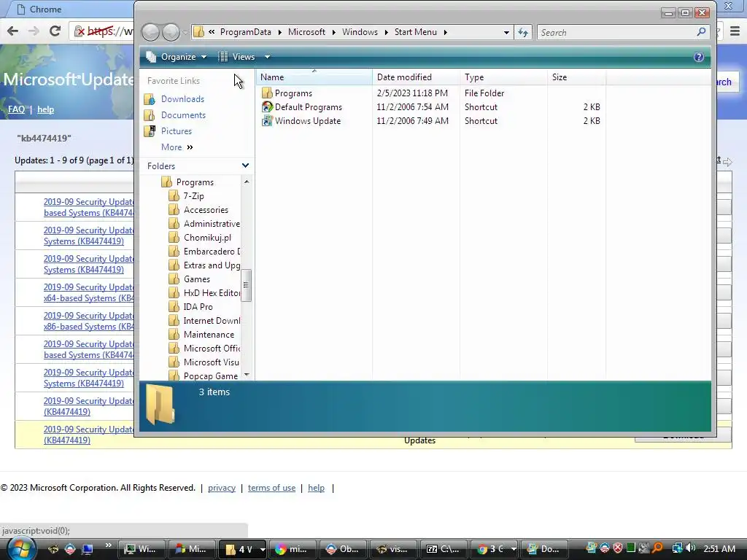The height and width of the screenshot is (560, 747).
Task: Click Chrome's hamburger menu icon
Action: click(x=735, y=31)
